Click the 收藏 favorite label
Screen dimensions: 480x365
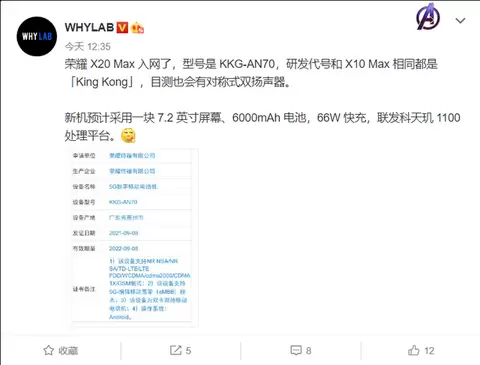(68, 351)
